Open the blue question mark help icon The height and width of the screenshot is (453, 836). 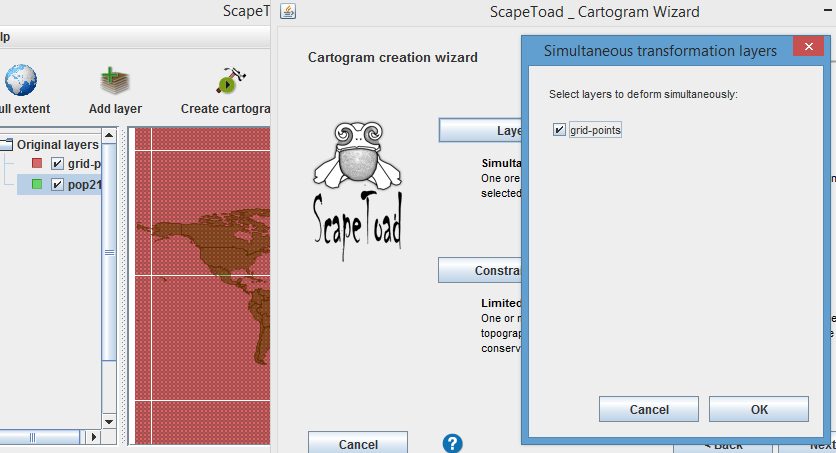(x=452, y=443)
